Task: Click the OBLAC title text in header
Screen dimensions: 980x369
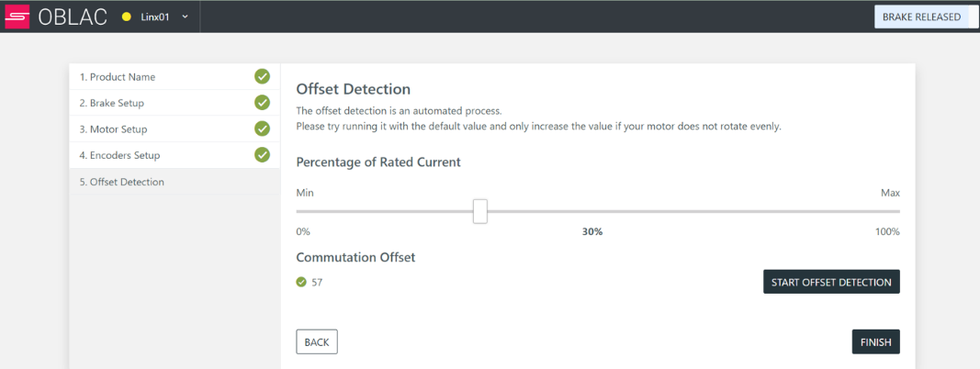Action: (73, 17)
